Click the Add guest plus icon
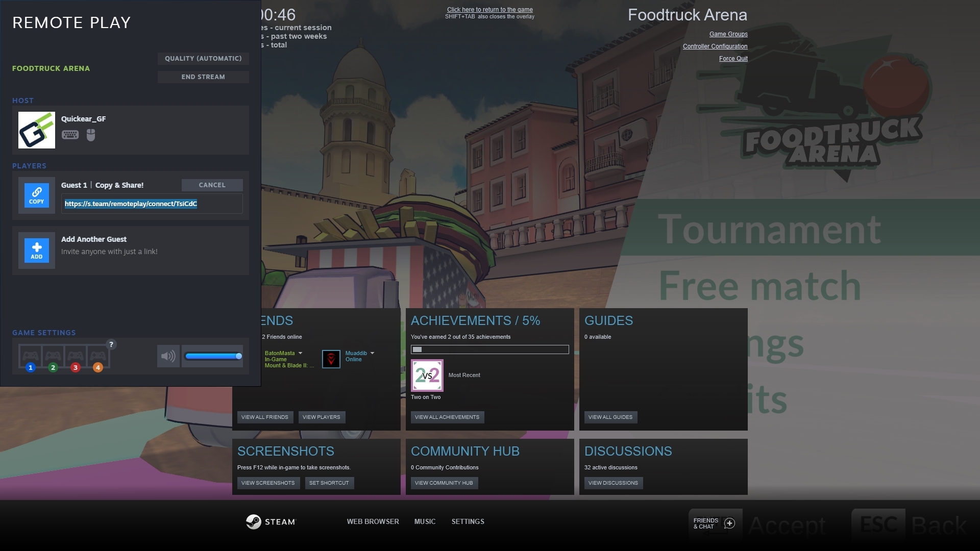Image resolution: width=980 pixels, height=551 pixels. 37,251
